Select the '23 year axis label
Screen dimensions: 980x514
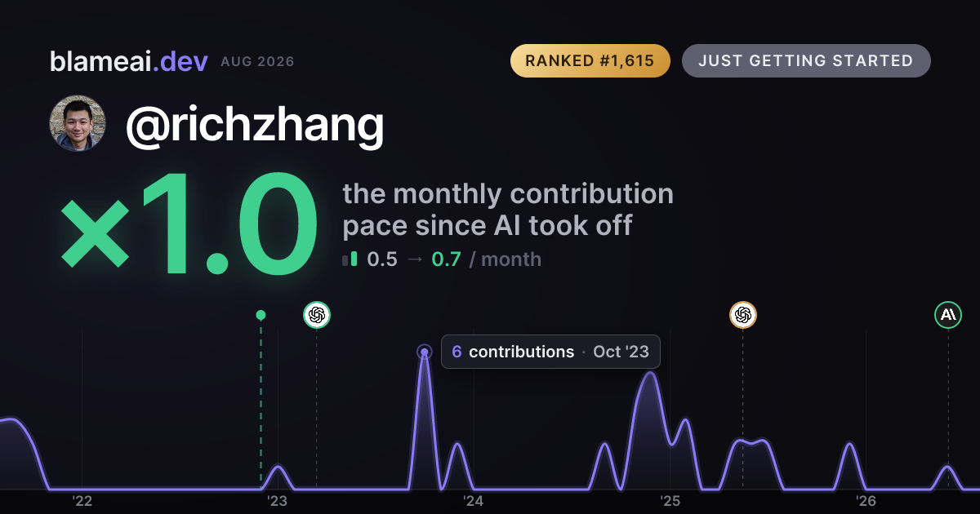[x=277, y=501]
